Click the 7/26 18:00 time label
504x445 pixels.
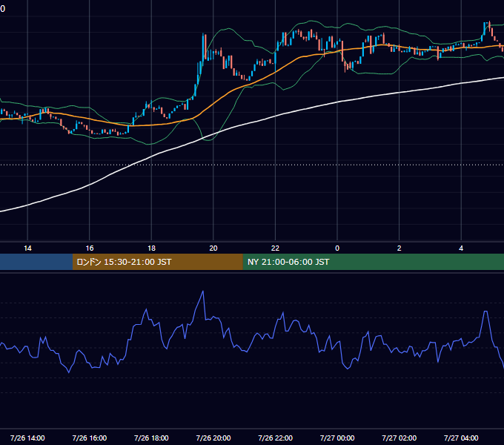point(151,438)
